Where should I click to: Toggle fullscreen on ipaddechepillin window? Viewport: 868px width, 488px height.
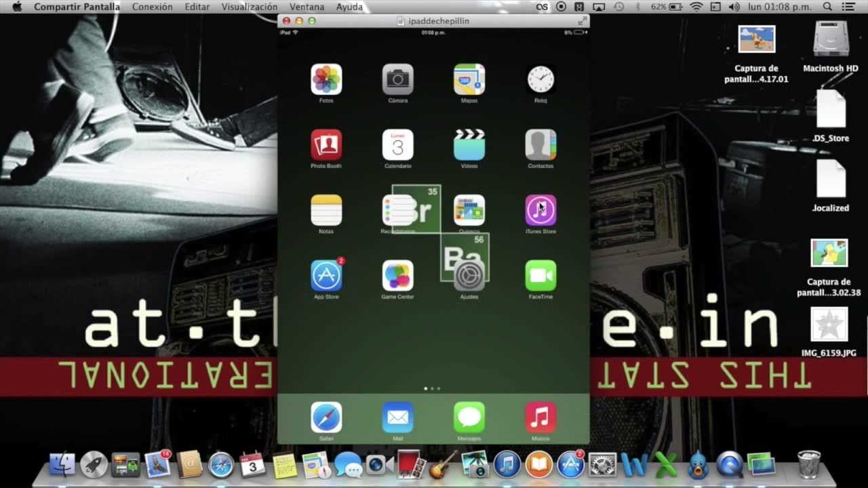coord(582,21)
